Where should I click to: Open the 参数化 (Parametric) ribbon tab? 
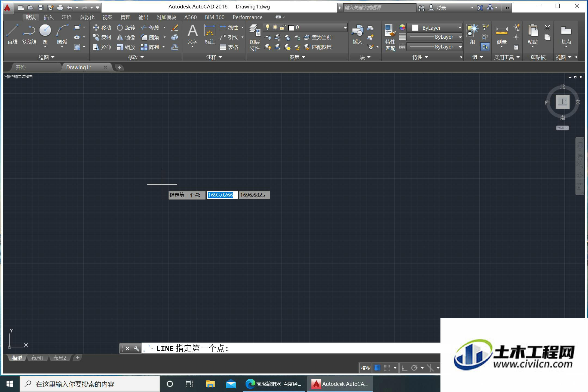tap(87, 17)
